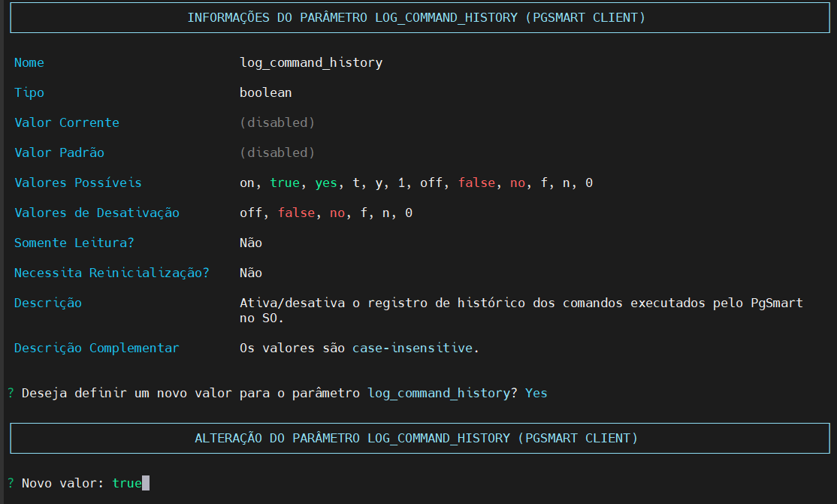The width and height of the screenshot is (837, 504).
Task: Select the value 'log_command_history' in the Nome row
Action: coord(311,63)
